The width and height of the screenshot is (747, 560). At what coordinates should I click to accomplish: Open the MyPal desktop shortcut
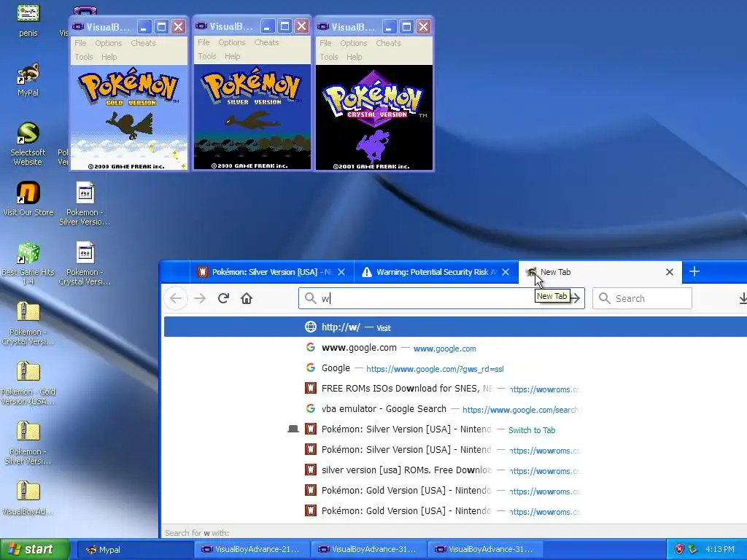(28, 79)
